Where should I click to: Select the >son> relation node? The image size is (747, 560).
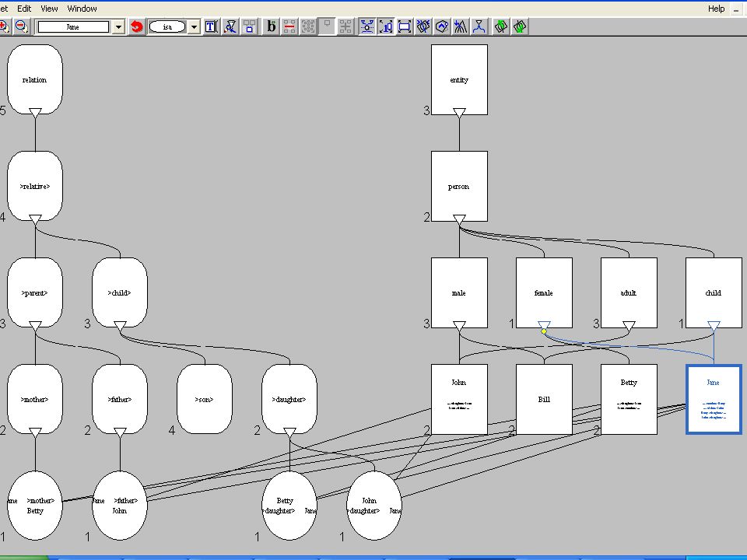point(205,399)
